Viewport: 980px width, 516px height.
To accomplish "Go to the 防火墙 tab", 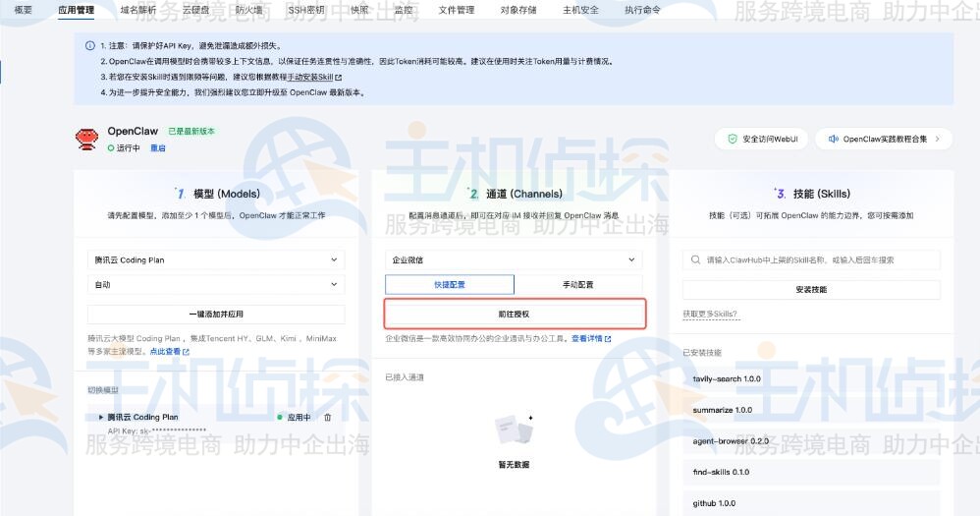I will coord(248,10).
